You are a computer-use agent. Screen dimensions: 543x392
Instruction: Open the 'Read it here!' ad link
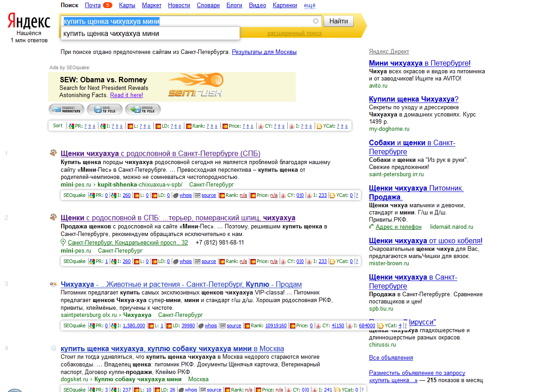click(x=127, y=95)
